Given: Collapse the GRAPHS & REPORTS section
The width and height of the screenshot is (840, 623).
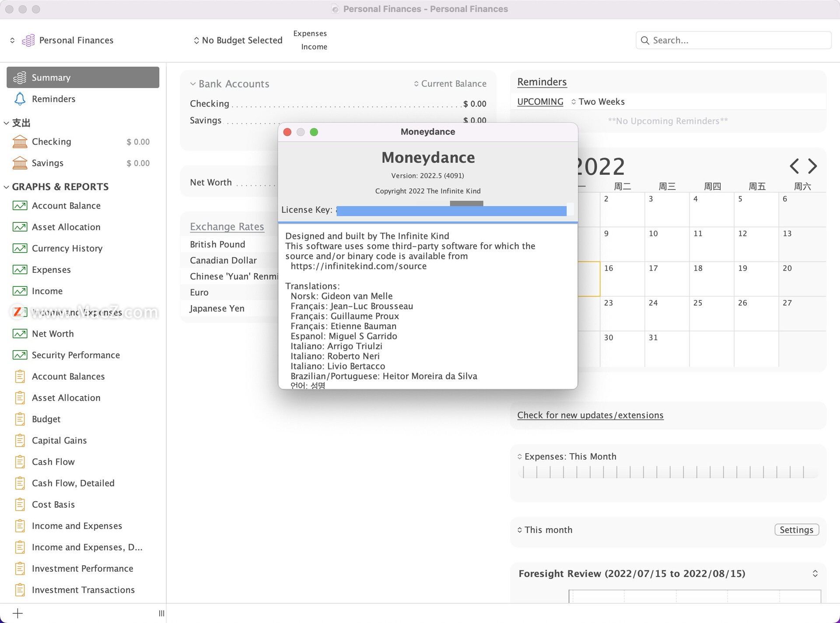Looking at the screenshot, I should pos(6,187).
